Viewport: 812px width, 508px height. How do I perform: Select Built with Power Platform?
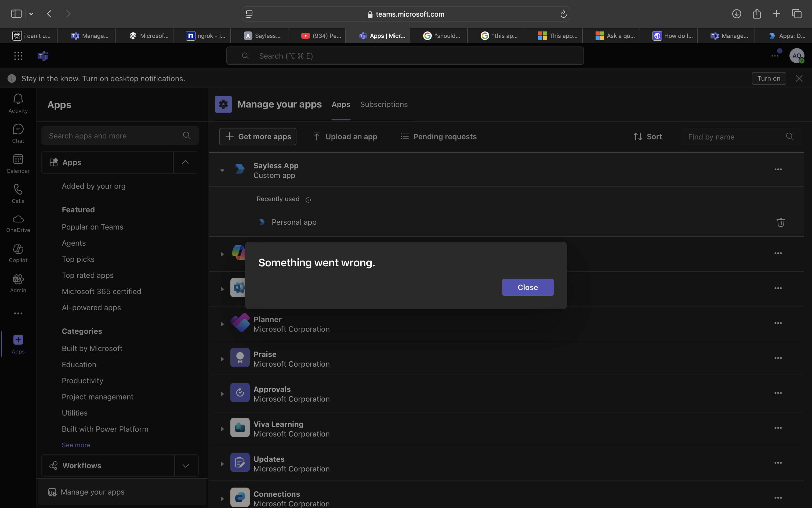coord(105,429)
